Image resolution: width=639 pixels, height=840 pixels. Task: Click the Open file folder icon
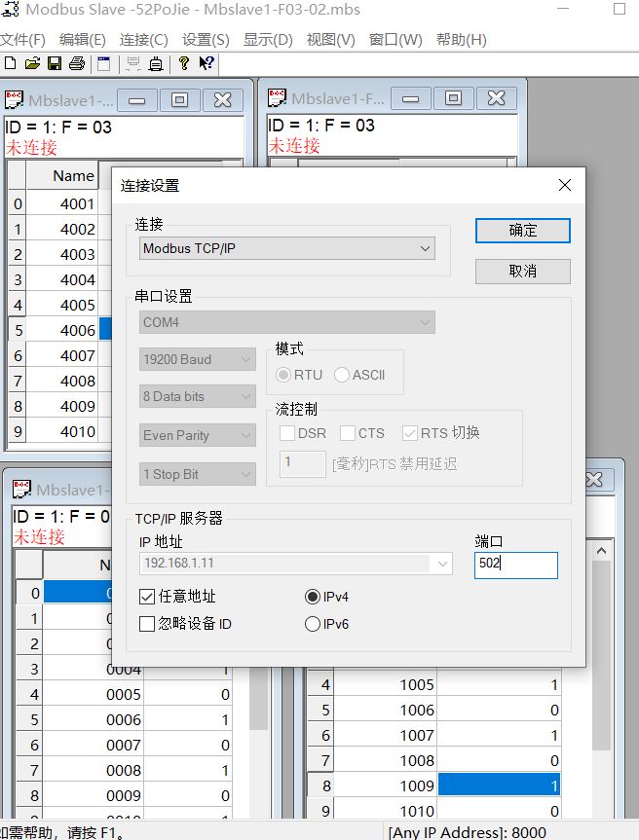[x=32, y=64]
